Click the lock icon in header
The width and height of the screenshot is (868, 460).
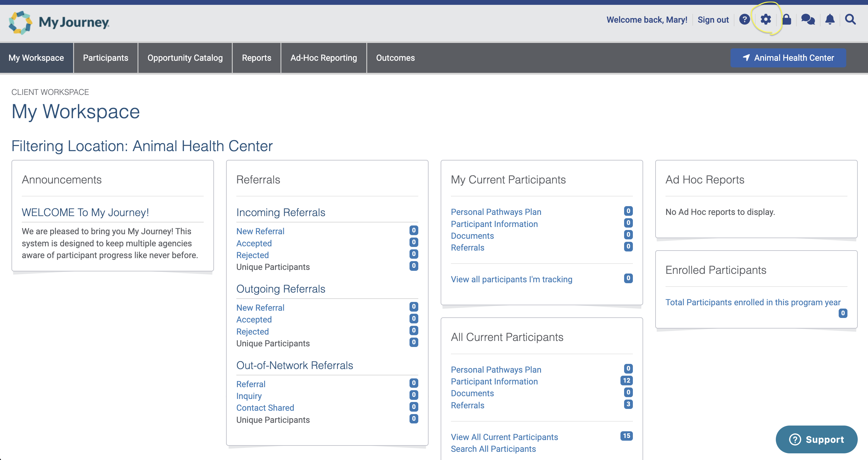tap(787, 20)
